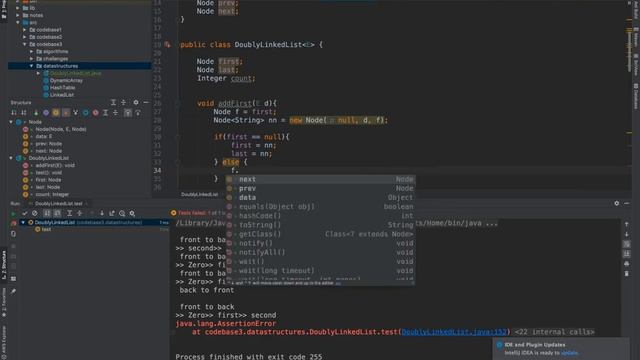
Task: Open Structure panel gear settings
Action: [136, 102]
